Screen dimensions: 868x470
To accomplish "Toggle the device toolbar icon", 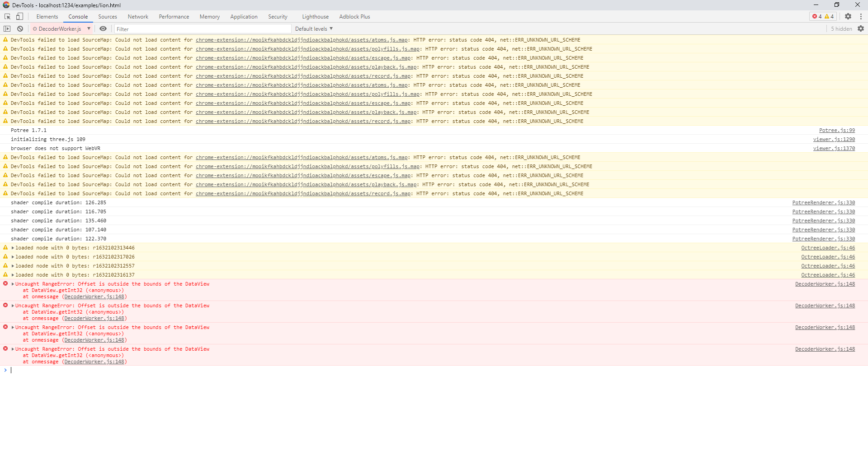I will point(19,16).
